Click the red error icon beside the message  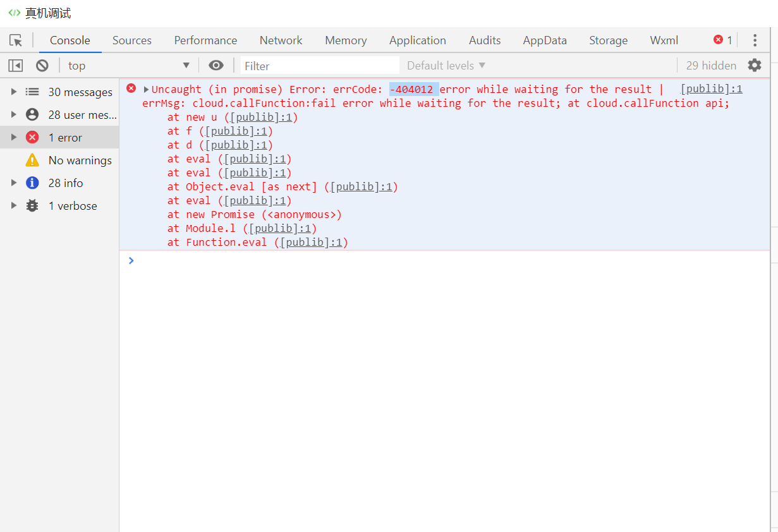(x=131, y=88)
